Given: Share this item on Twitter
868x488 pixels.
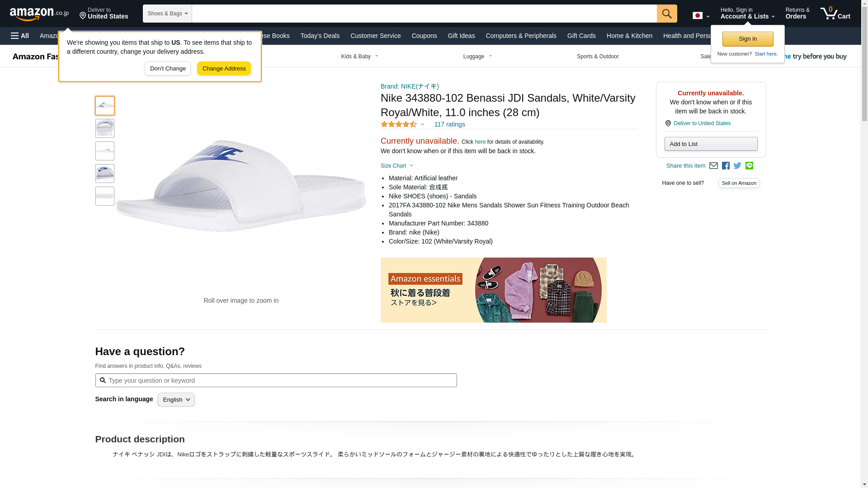Looking at the screenshot, I should [x=737, y=166].
